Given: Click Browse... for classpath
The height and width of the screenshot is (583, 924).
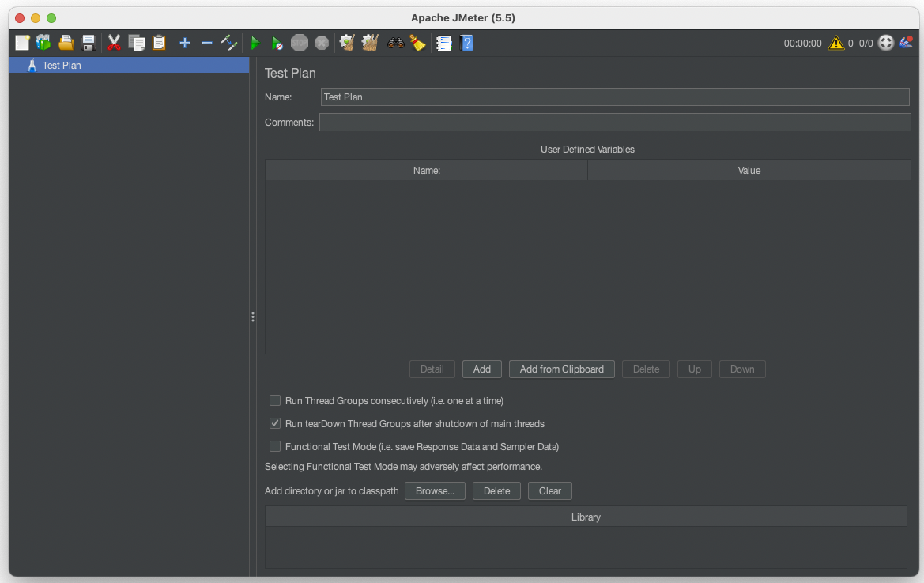Looking at the screenshot, I should tap(435, 491).
